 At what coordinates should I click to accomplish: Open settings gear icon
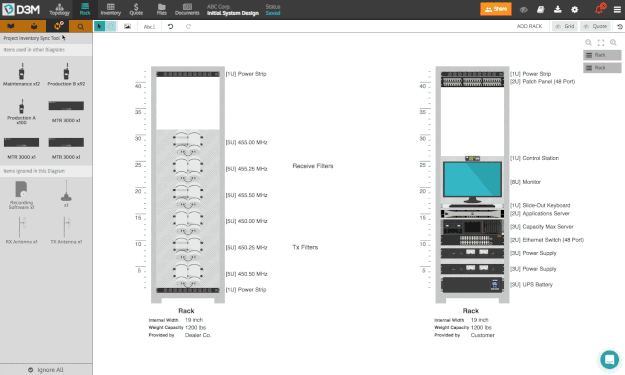[574, 10]
